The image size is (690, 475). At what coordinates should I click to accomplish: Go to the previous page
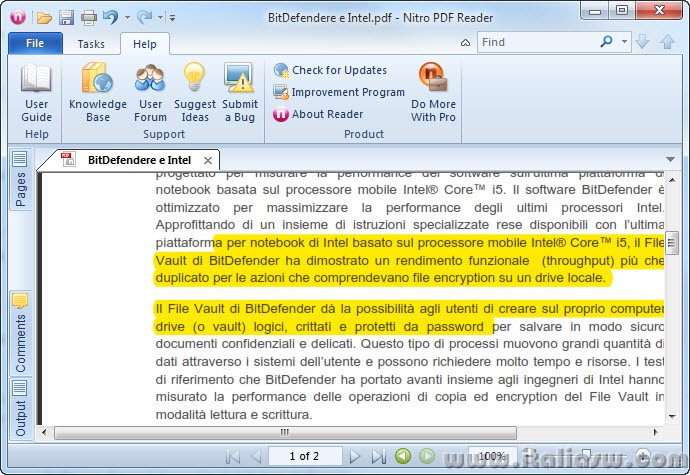256,457
